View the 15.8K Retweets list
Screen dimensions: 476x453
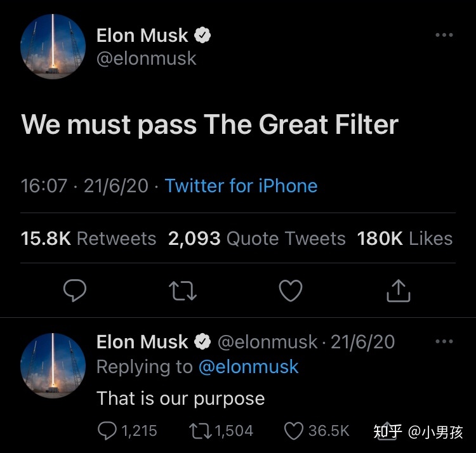[x=88, y=239]
